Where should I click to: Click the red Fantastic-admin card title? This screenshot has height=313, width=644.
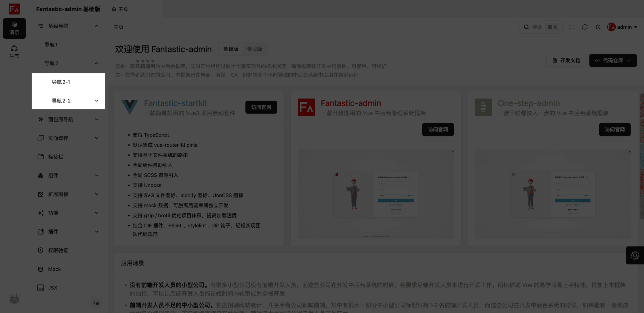[x=351, y=103]
